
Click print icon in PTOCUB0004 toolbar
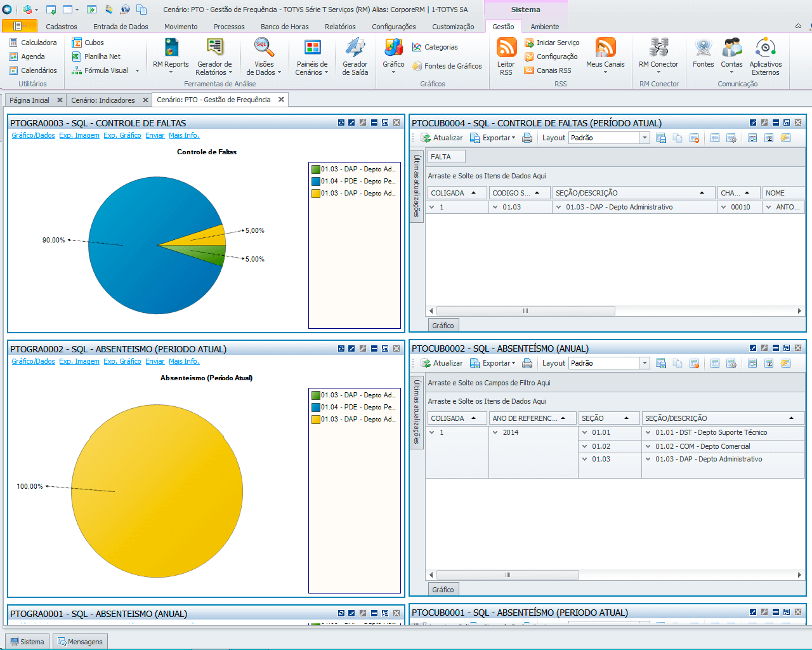(527, 138)
